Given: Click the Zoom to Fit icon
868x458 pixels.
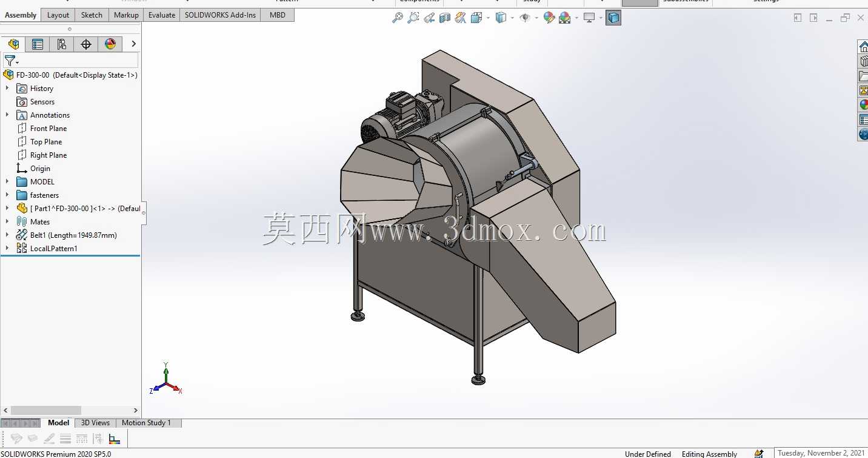Looking at the screenshot, I should coord(398,18).
